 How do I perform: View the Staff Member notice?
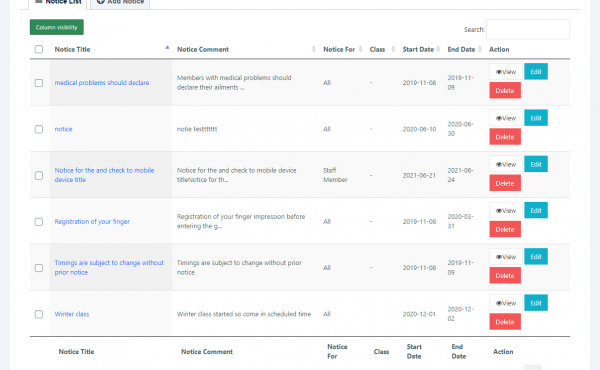point(505,164)
